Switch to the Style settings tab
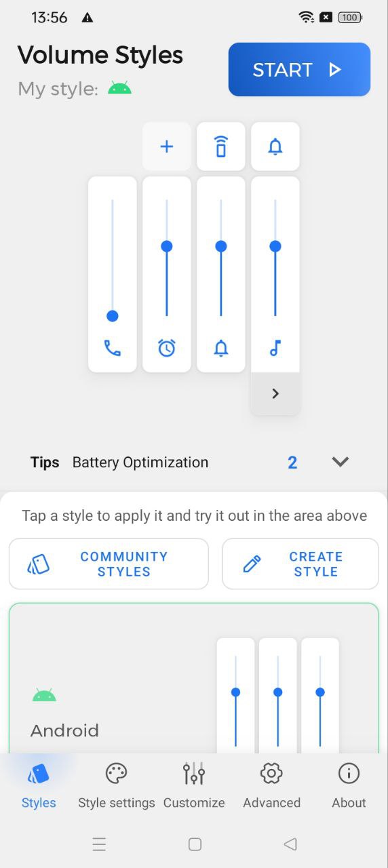The height and width of the screenshot is (868, 388). [x=117, y=786]
